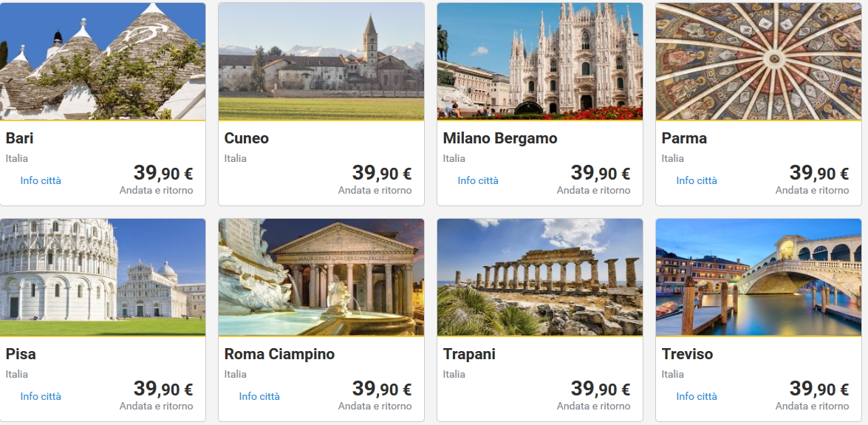Select the Trapani 39,90 € fare
The height and width of the screenshot is (425, 868).
[x=600, y=390]
